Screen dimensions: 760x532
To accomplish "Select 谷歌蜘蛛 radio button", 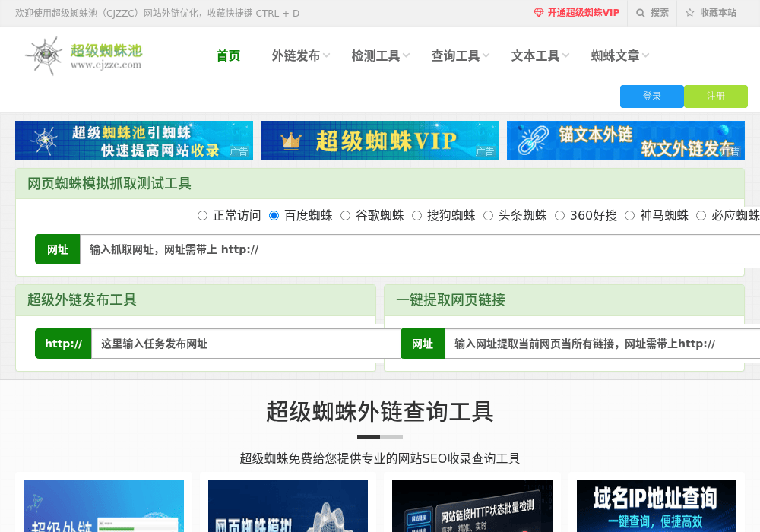I will pyautogui.click(x=345, y=216).
